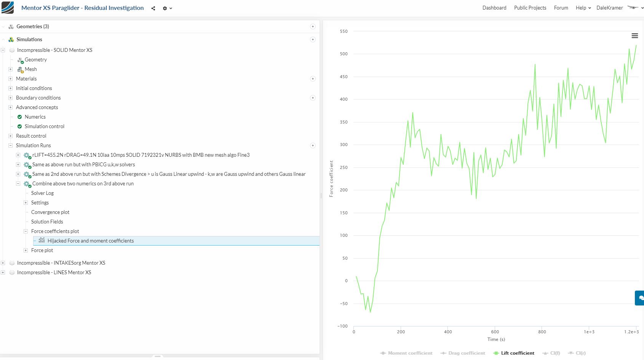The height and width of the screenshot is (360, 644).
Task: Toggle Lift coefficient series in legend
Action: (x=514, y=353)
